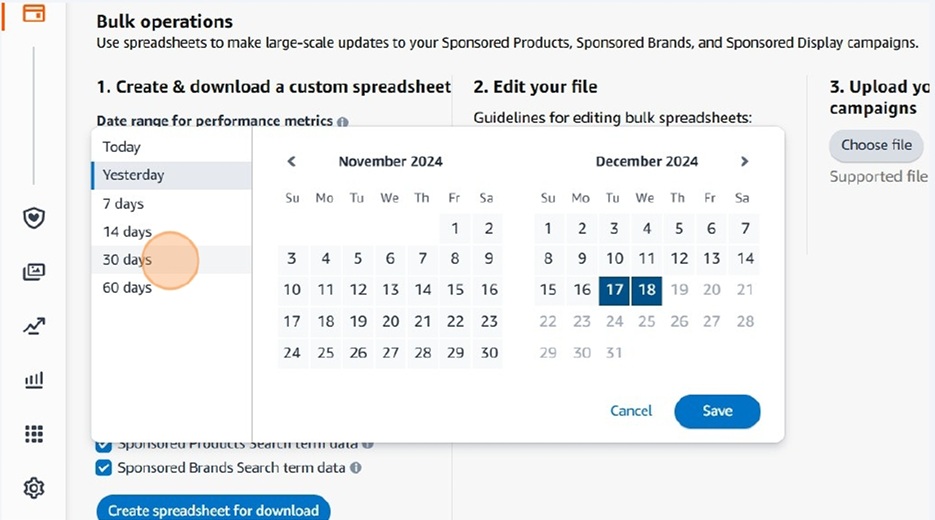Advance calendar to the next month
The height and width of the screenshot is (520, 935).
click(744, 161)
